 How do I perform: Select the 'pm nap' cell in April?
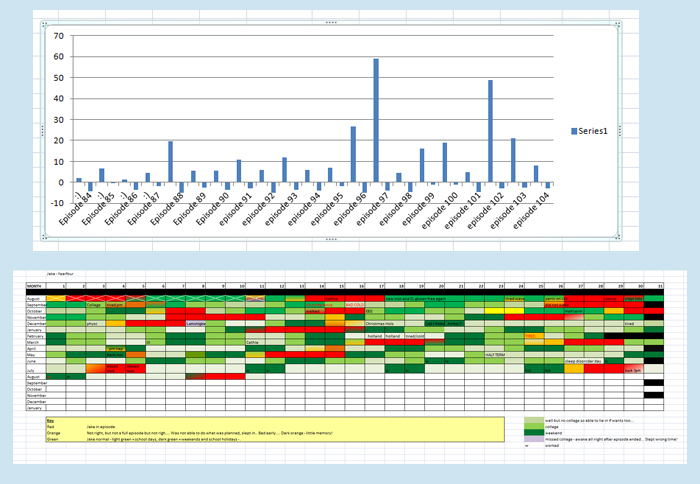(116, 349)
